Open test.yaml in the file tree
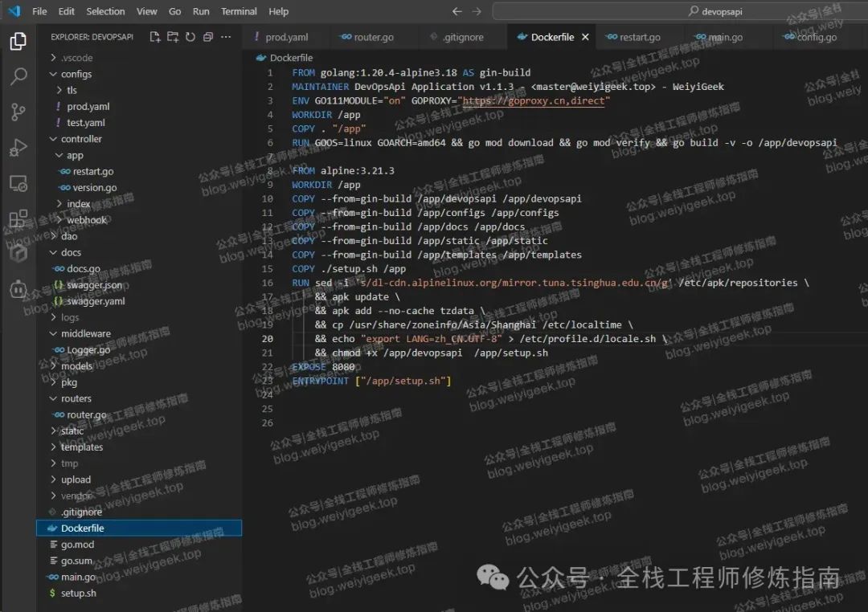Image resolution: width=868 pixels, height=612 pixels. [x=139, y=122]
